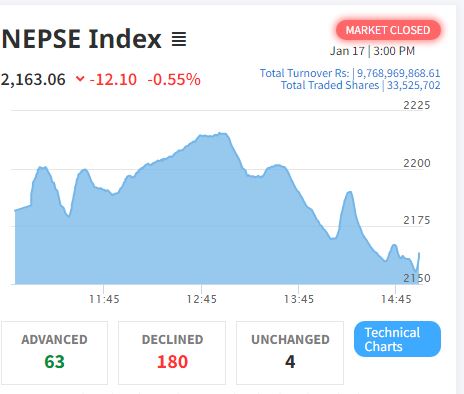Click the MARKET CLOSED status badge
The image size is (464, 394).
pos(388,30)
